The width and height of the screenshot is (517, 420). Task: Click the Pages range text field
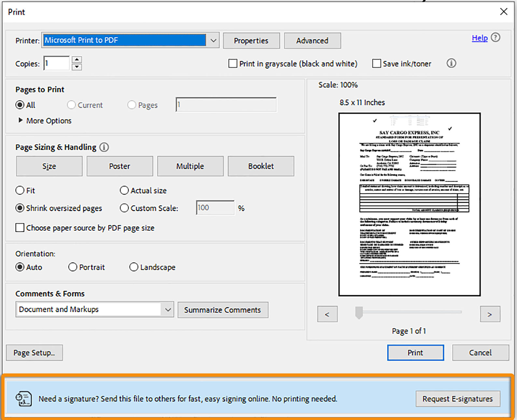tap(226, 105)
